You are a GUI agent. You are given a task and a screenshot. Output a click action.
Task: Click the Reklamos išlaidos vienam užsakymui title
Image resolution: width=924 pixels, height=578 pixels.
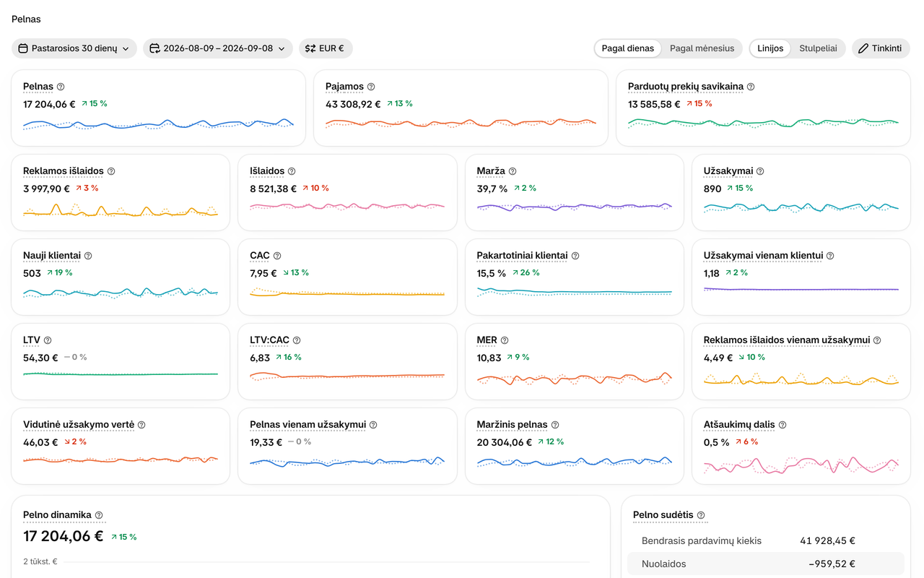tap(787, 340)
